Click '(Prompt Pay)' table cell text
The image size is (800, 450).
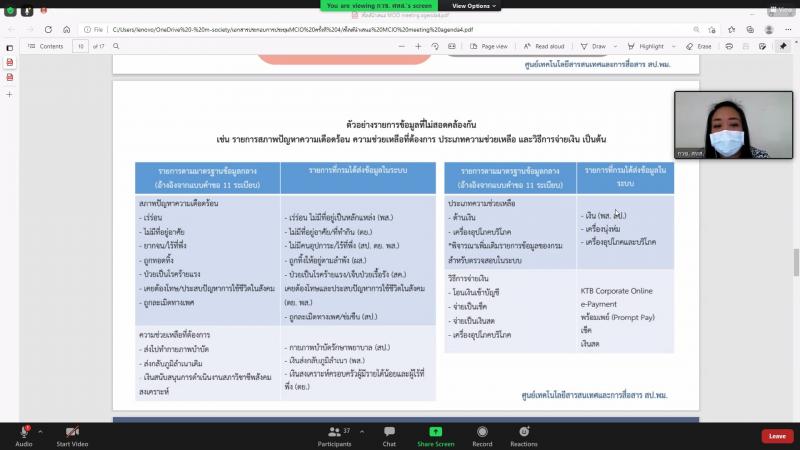[x=632, y=317]
